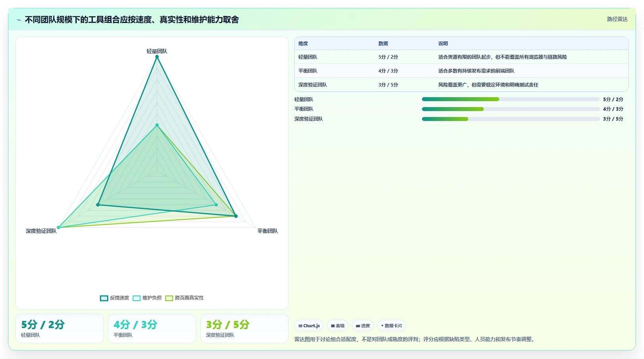The width and height of the screenshot is (644, 359).
Task: Click the 维度 column header
Action: click(x=303, y=44)
